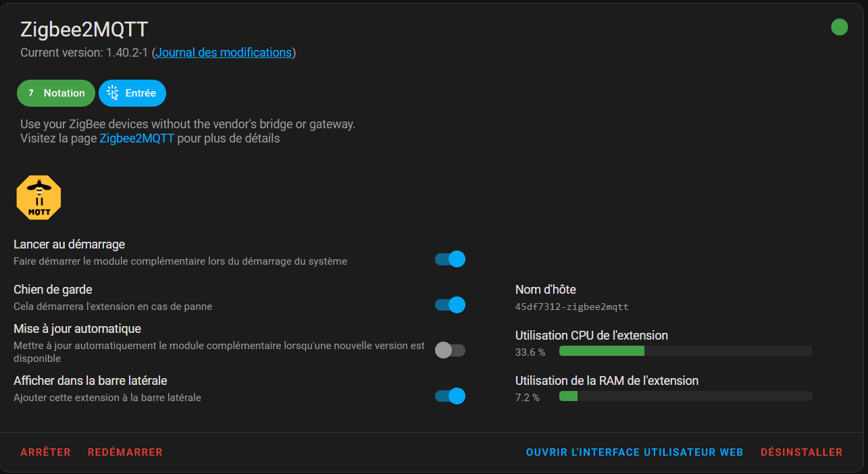Open the Zigbee2MQTT documentation page link
Image resolution: width=868 pixels, height=474 pixels.
[x=137, y=138]
